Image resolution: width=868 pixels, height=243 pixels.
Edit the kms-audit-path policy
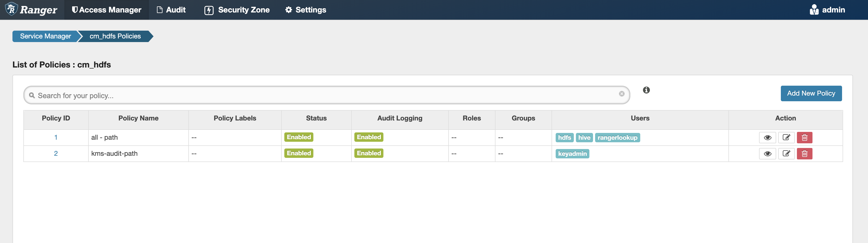point(786,154)
